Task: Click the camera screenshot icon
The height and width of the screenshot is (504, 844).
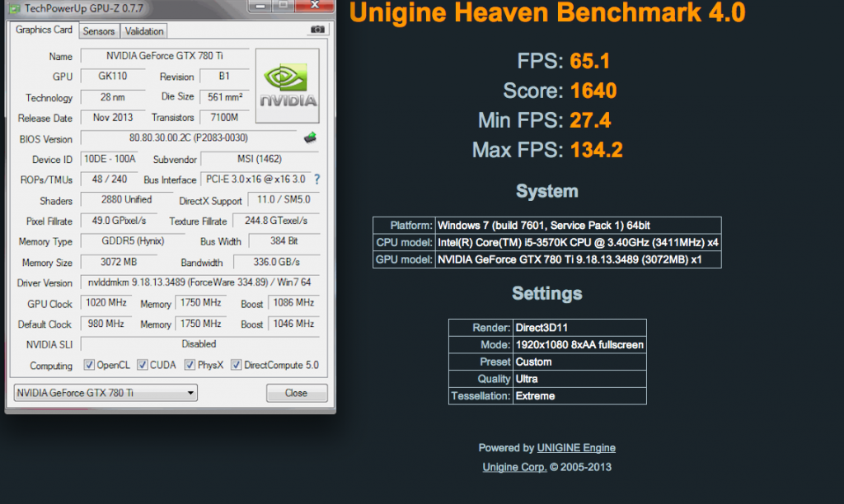Action: coord(316,30)
